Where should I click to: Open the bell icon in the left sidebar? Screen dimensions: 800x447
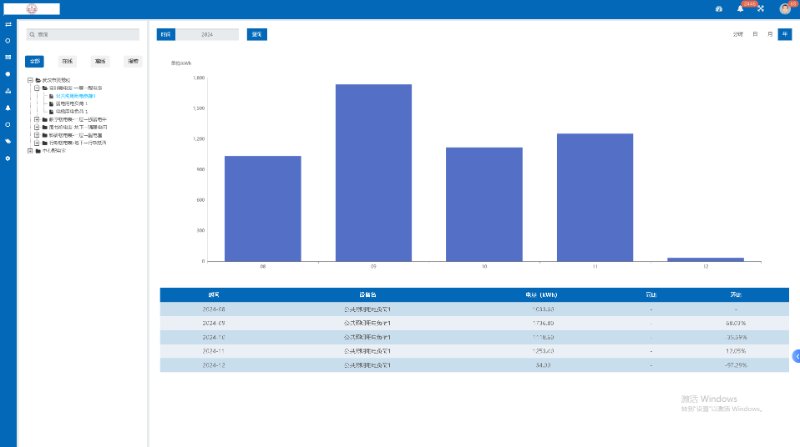click(x=8, y=107)
